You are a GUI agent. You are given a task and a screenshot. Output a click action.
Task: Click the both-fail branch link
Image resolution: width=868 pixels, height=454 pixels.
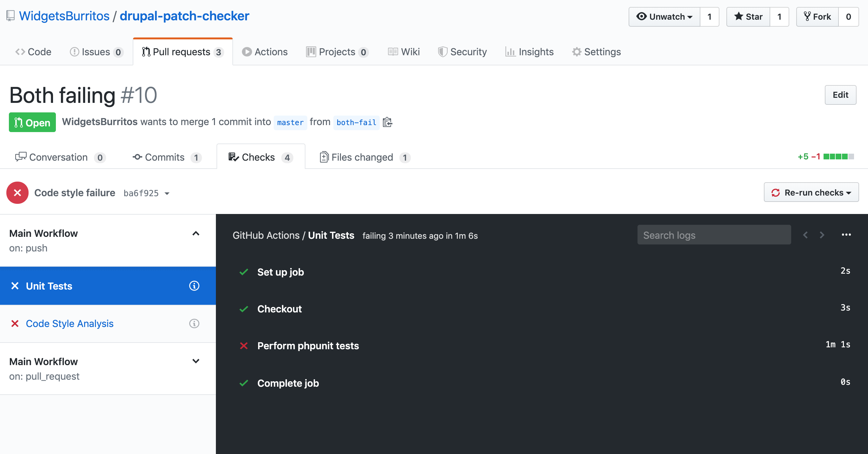[x=356, y=122]
